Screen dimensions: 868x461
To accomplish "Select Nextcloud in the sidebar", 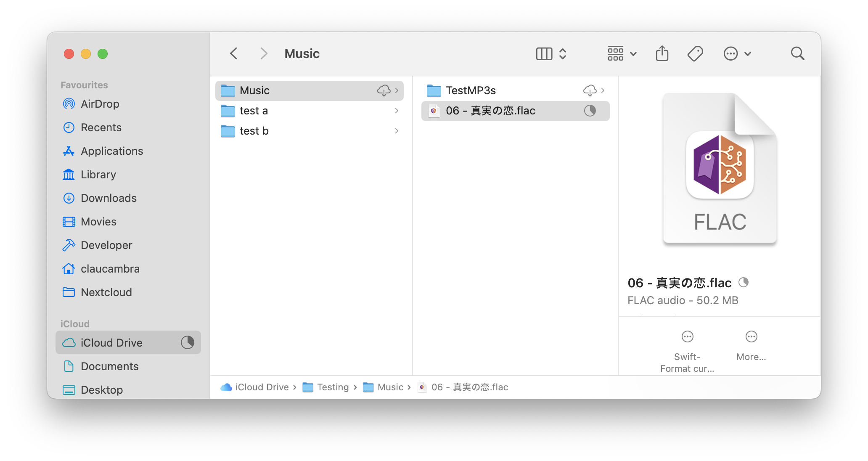I will (128, 292).
